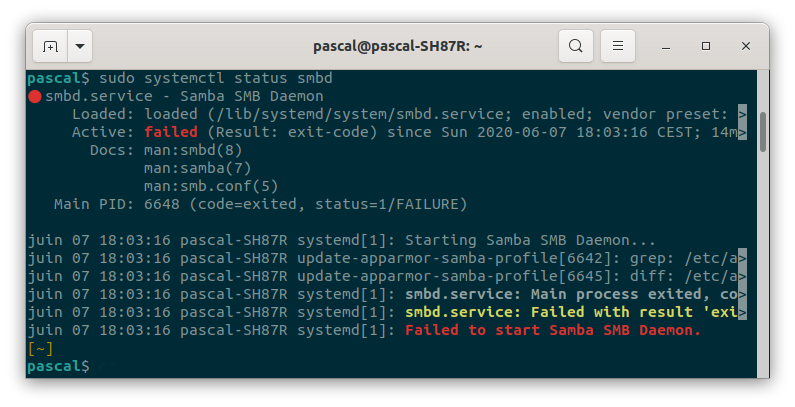Click the man:smb.conf(5) docs reference
The height and width of the screenshot is (407, 795).
click(x=211, y=187)
